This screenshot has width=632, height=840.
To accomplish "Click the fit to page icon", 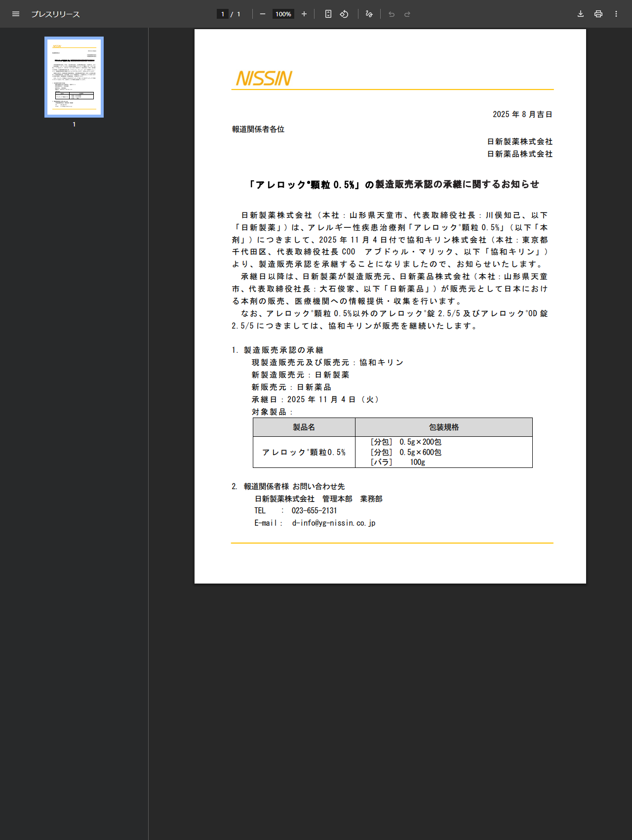I will click(328, 14).
